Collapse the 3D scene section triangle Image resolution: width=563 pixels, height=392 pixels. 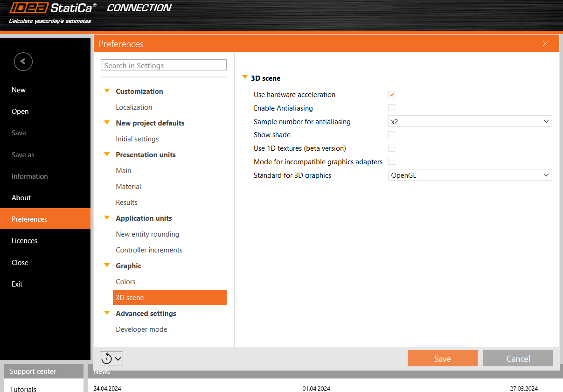click(245, 78)
